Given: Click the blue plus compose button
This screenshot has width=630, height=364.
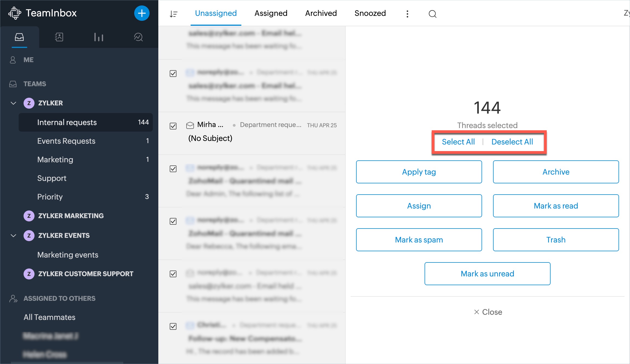Looking at the screenshot, I should click(142, 13).
